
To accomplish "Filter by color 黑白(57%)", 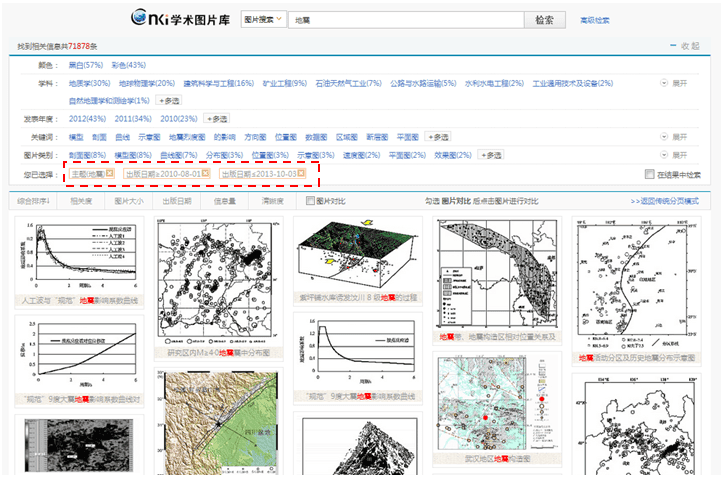I will (86, 65).
